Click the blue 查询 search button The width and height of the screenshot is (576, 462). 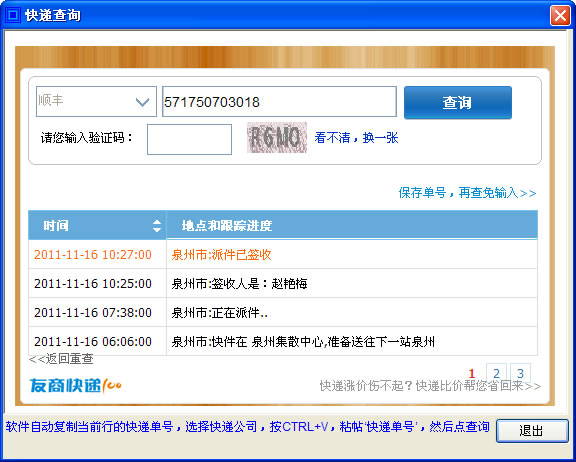click(x=458, y=102)
